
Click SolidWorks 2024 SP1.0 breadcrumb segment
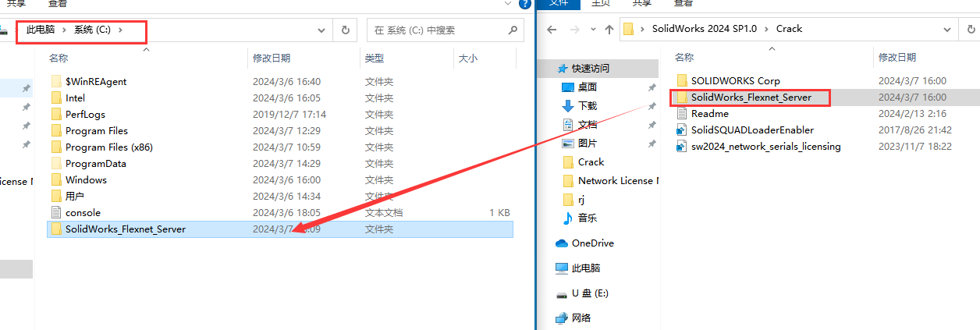pos(703,29)
